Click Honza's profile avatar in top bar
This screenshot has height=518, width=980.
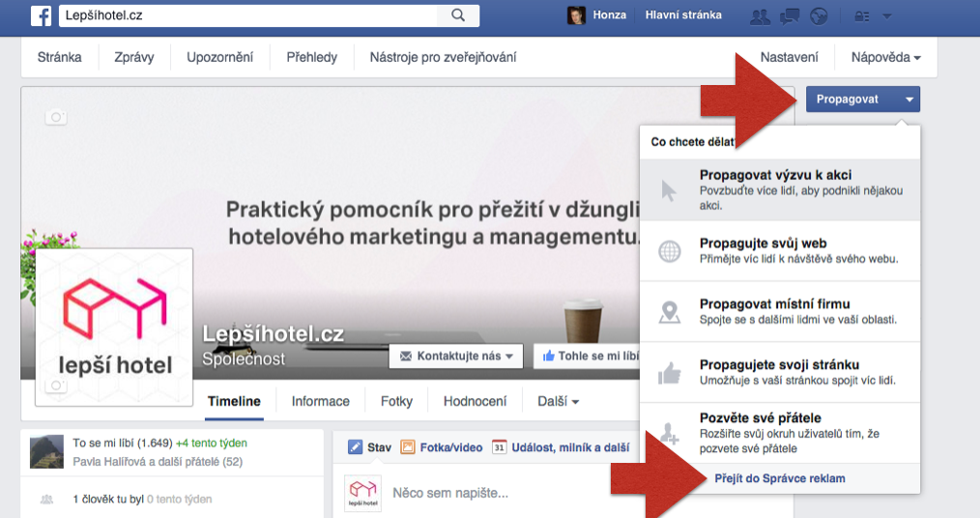click(576, 15)
